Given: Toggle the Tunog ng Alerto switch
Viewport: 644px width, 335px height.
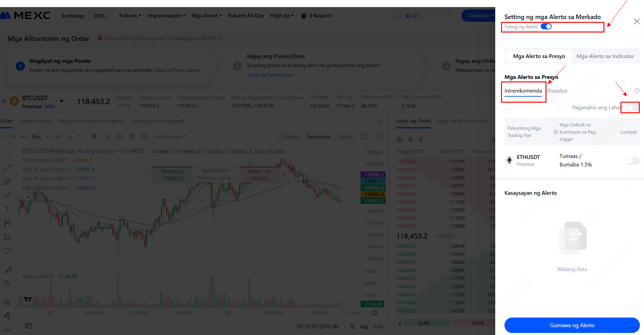Looking at the screenshot, I should [546, 27].
